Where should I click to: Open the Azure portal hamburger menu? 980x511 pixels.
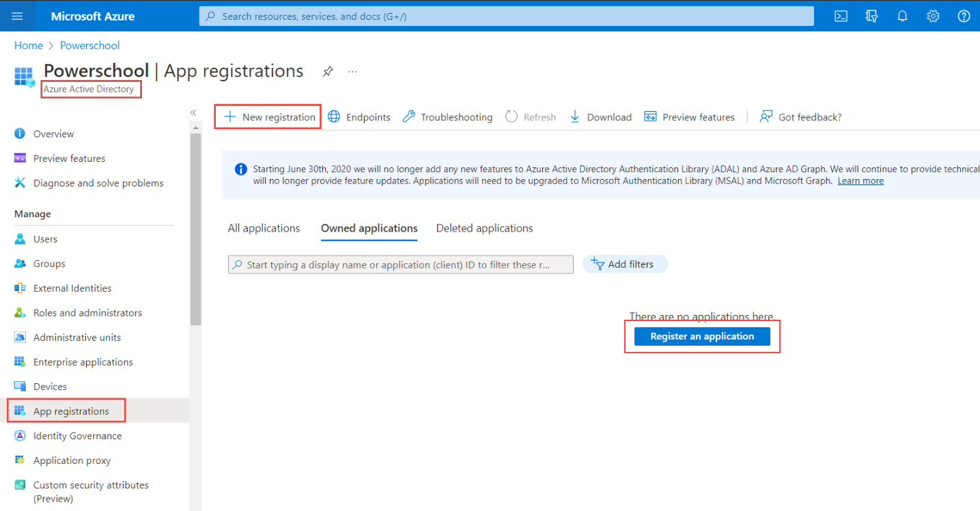[18, 16]
